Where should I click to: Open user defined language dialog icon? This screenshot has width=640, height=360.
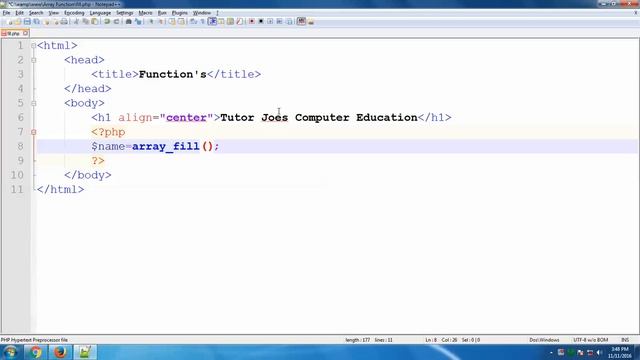221,21
